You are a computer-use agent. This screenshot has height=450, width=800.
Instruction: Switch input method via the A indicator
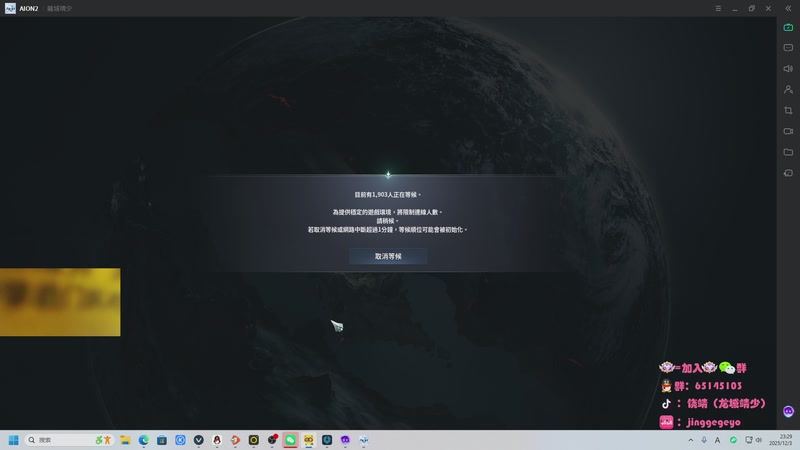pos(717,440)
